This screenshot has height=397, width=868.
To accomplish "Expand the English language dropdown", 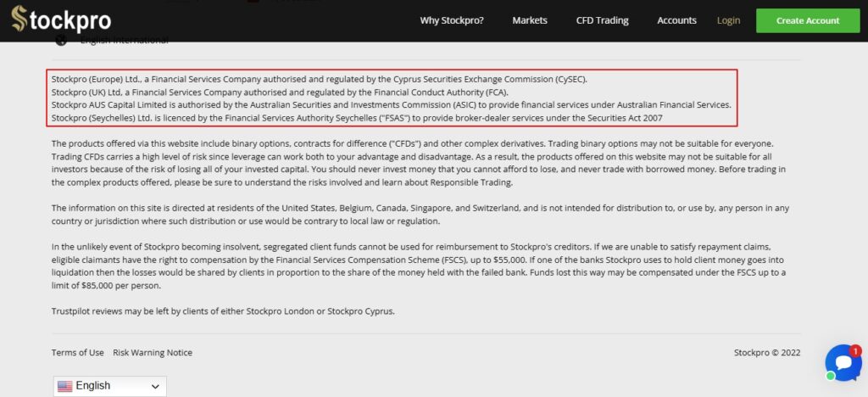I will click(110, 386).
